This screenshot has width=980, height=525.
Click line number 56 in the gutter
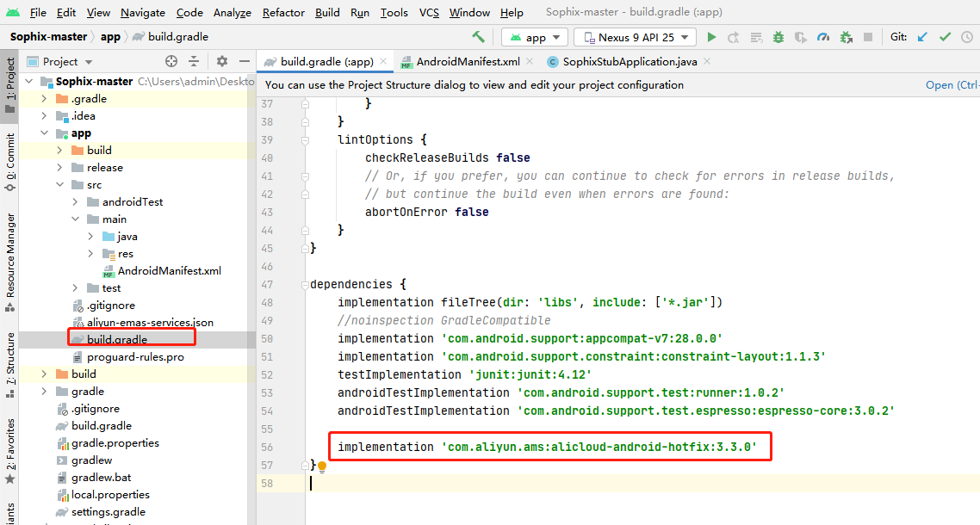tap(267, 448)
